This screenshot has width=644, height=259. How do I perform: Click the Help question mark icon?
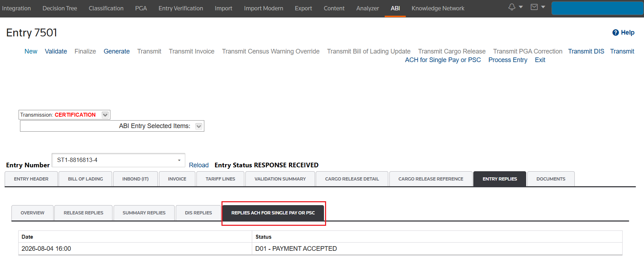615,32
